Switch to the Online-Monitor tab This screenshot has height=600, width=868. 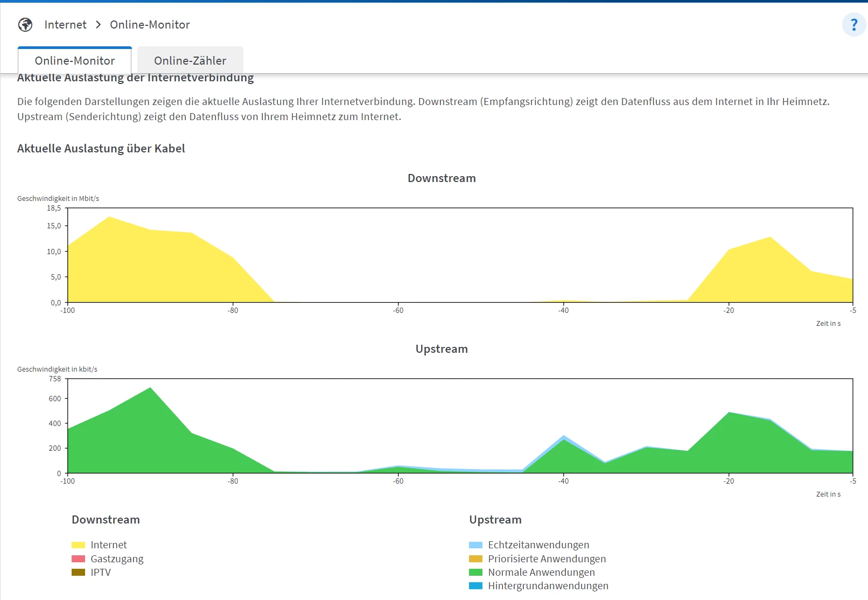pyautogui.click(x=75, y=60)
